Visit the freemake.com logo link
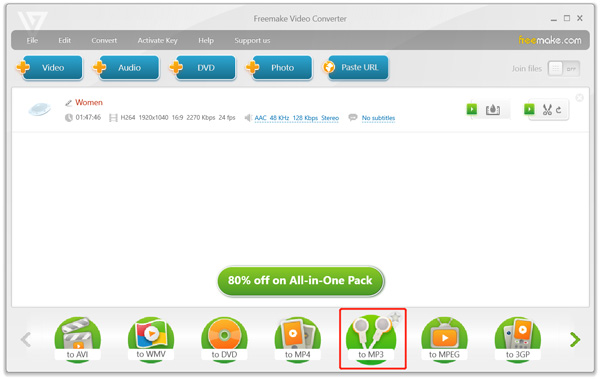 point(549,40)
